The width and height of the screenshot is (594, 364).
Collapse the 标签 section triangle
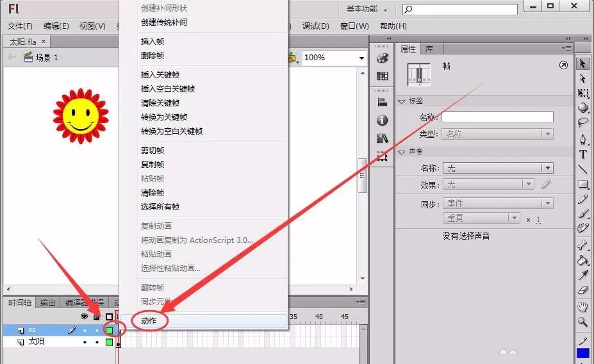point(402,101)
